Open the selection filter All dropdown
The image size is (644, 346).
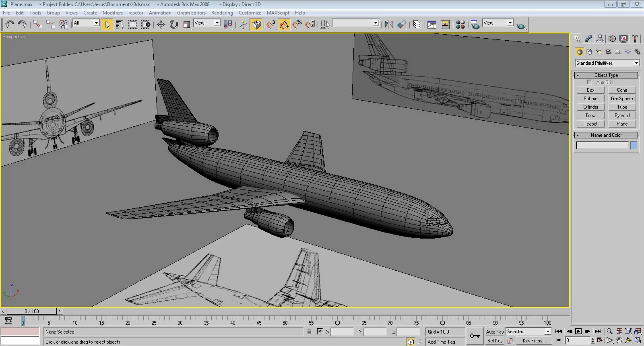point(86,23)
